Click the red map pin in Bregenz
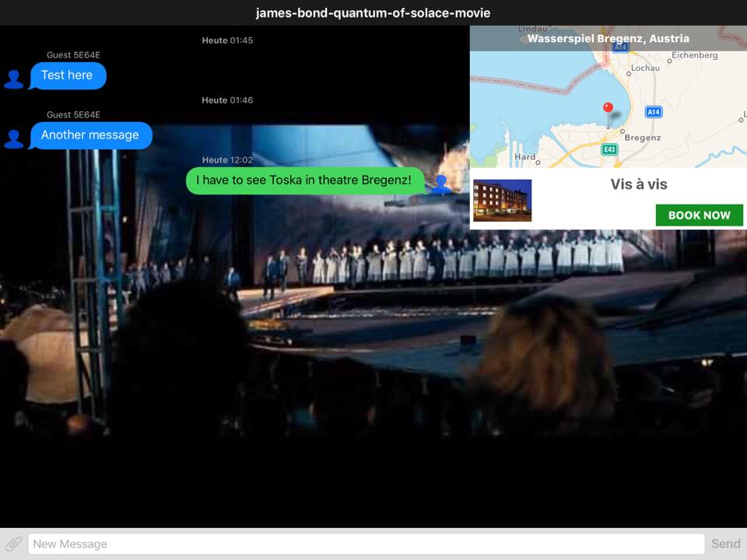Viewport: 747px width, 560px height. click(608, 109)
